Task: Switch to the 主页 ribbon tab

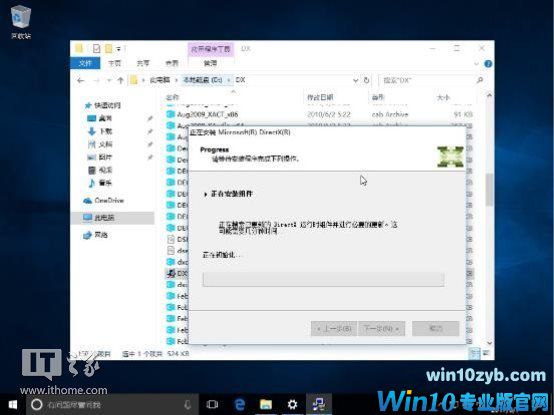Action: tap(114, 63)
